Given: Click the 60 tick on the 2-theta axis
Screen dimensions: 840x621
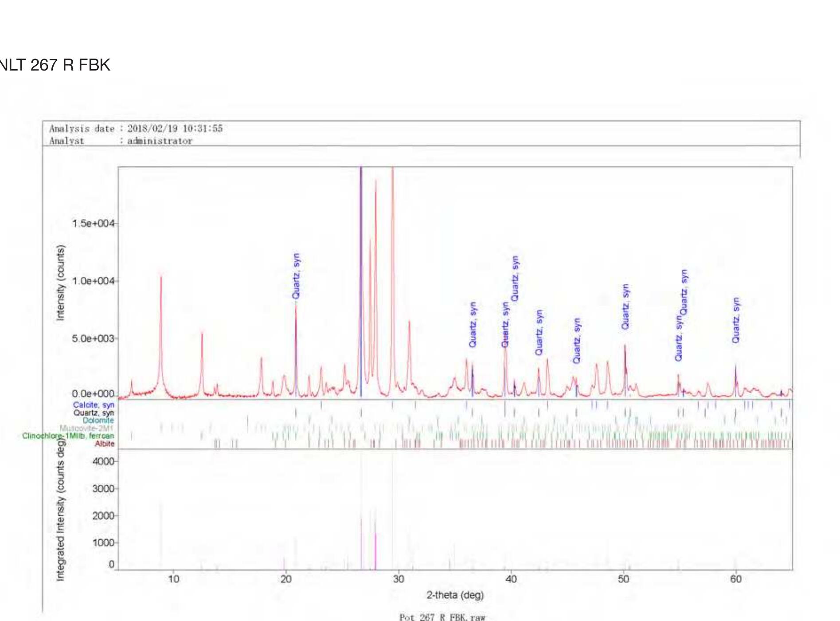Looking at the screenshot, I should pyautogui.click(x=736, y=579).
